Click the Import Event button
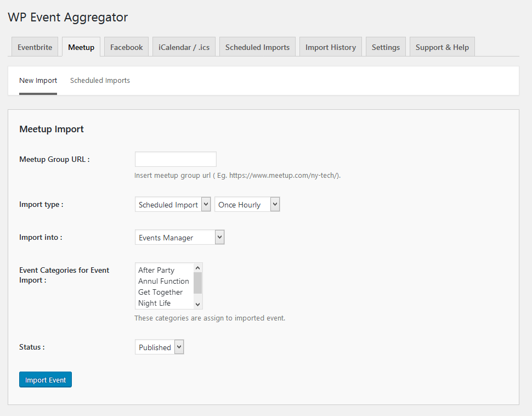 pyautogui.click(x=46, y=380)
